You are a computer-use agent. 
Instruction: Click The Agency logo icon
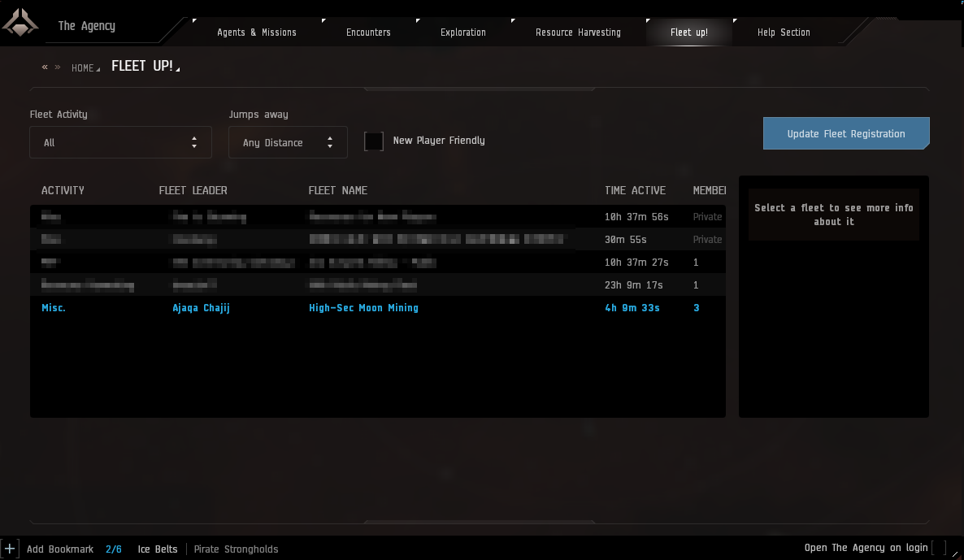20,23
